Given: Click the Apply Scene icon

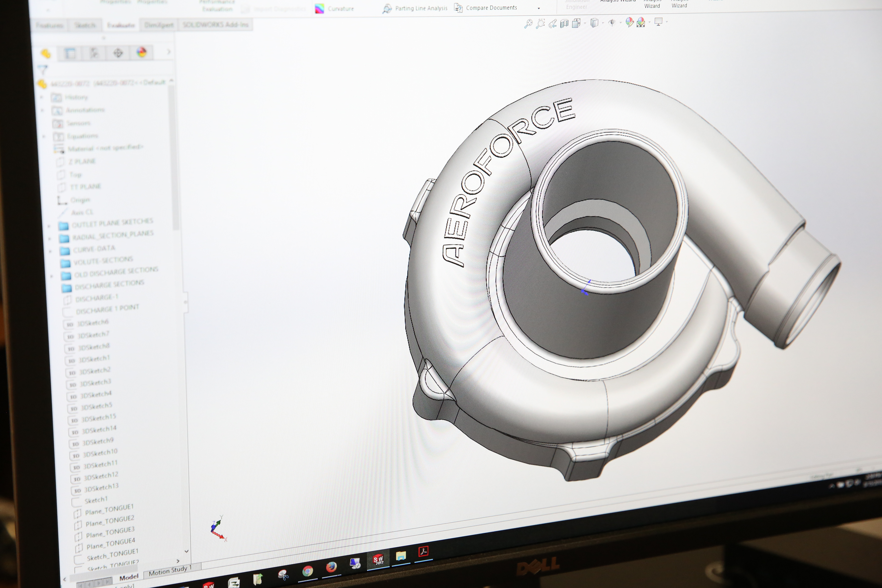Looking at the screenshot, I should (641, 23).
